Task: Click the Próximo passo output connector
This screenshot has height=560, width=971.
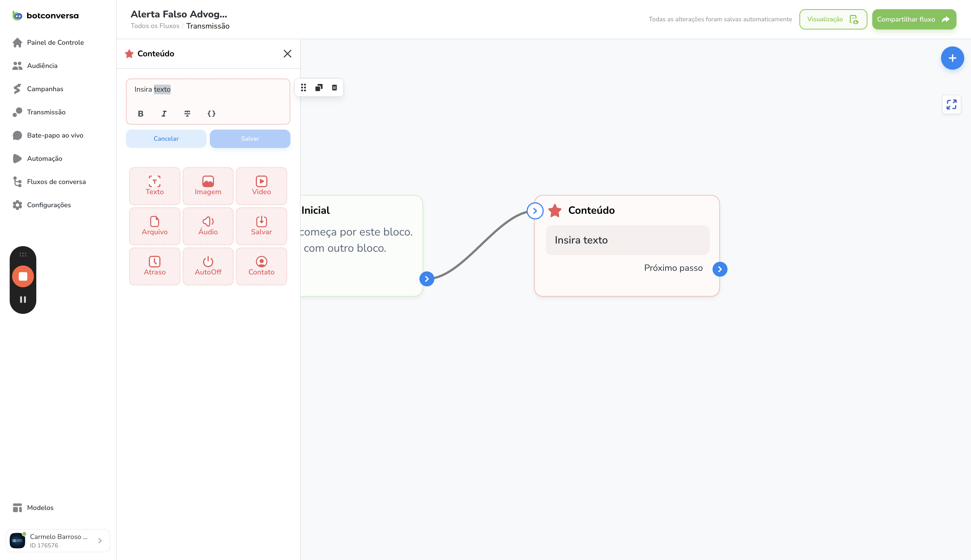Action: point(720,269)
